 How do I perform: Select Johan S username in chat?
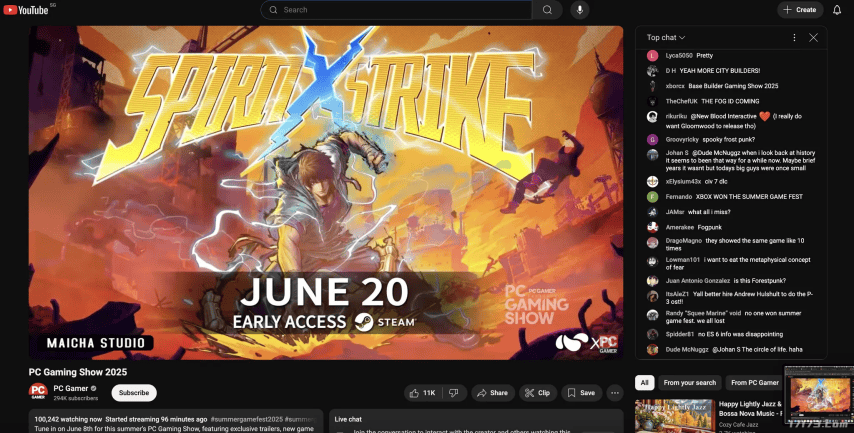(677, 153)
